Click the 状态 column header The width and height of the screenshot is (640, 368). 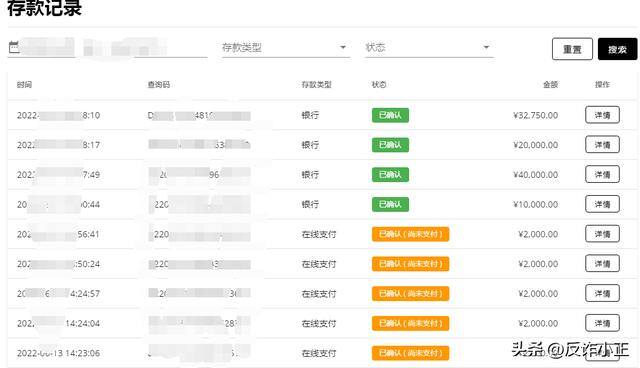coord(379,84)
